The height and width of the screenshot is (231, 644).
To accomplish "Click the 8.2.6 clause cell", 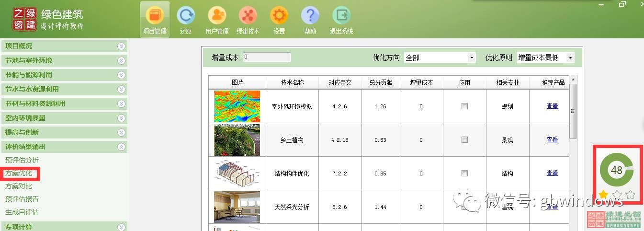I will (340, 207).
